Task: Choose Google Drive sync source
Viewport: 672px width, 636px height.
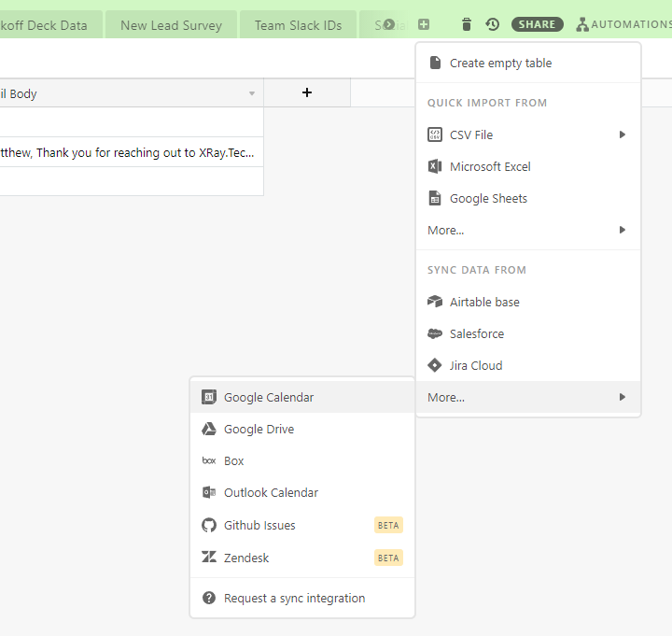Action: pos(302,429)
